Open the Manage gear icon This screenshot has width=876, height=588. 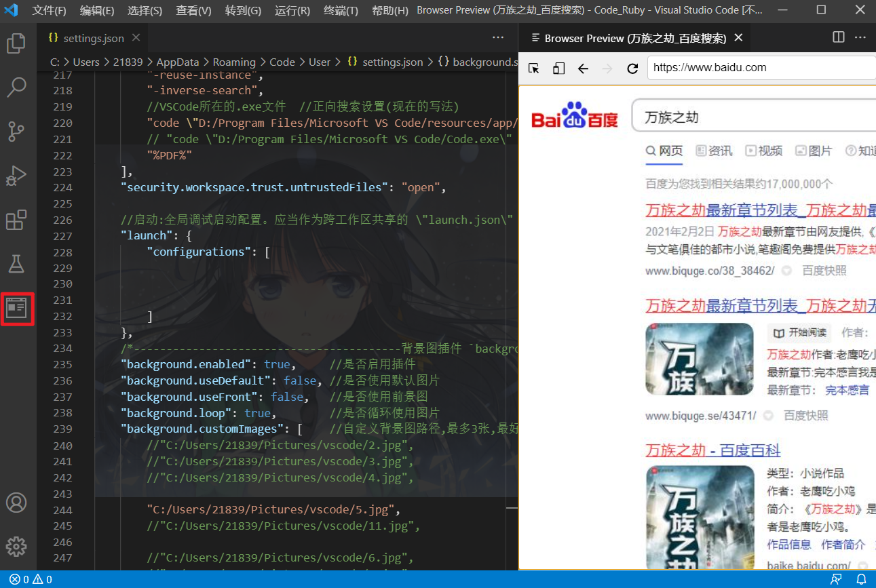pyautogui.click(x=16, y=547)
